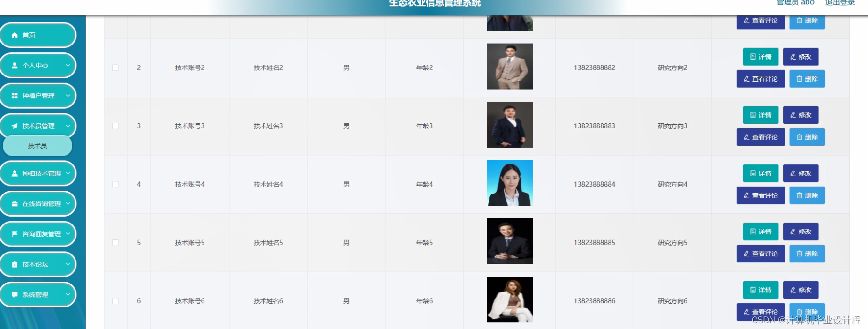The height and width of the screenshot is (329, 868).
Task: Open the photo thumbnail of 技术姓名4
Action: click(x=510, y=183)
